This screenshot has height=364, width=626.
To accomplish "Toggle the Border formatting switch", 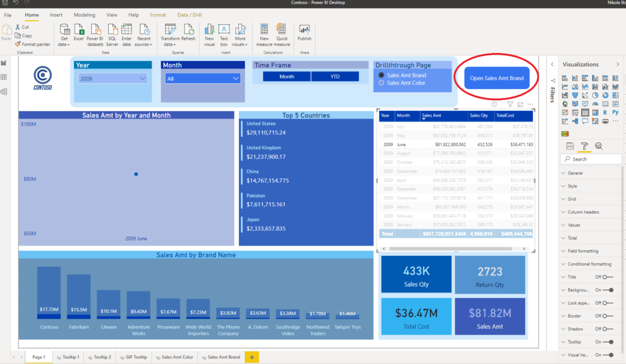I will point(608,316).
